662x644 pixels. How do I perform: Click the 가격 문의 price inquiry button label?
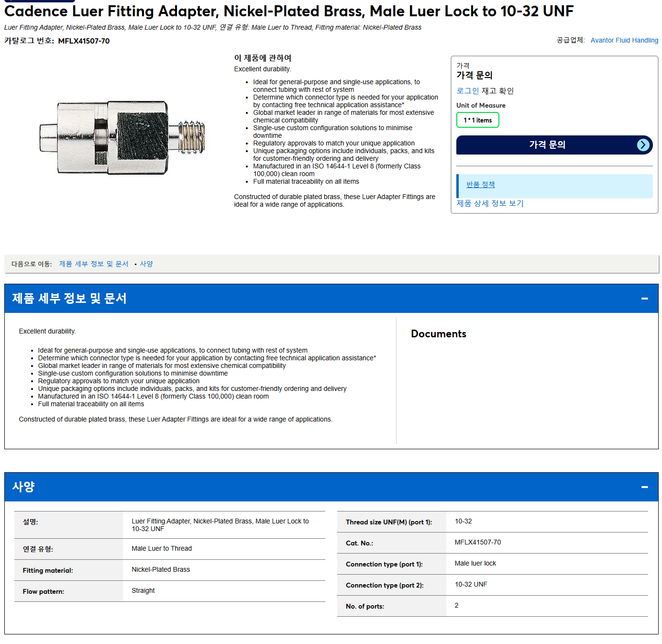point(547,145)
